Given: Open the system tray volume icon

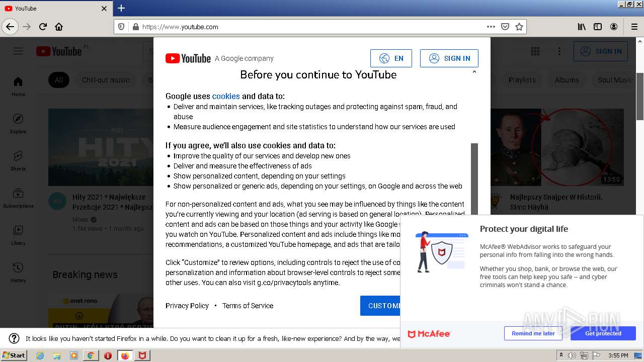Looking at the screenshot, I should [572, 355].
